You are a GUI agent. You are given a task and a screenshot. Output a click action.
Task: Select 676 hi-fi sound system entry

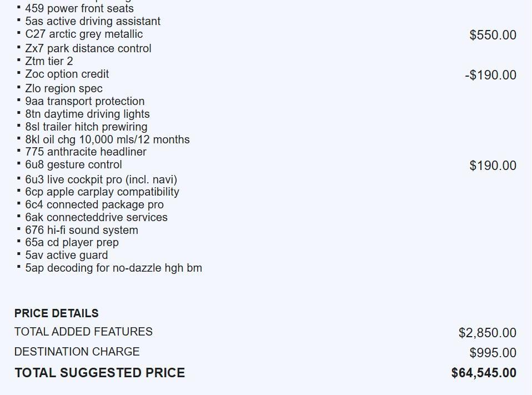pyautogui.click(x=81, y=230)
